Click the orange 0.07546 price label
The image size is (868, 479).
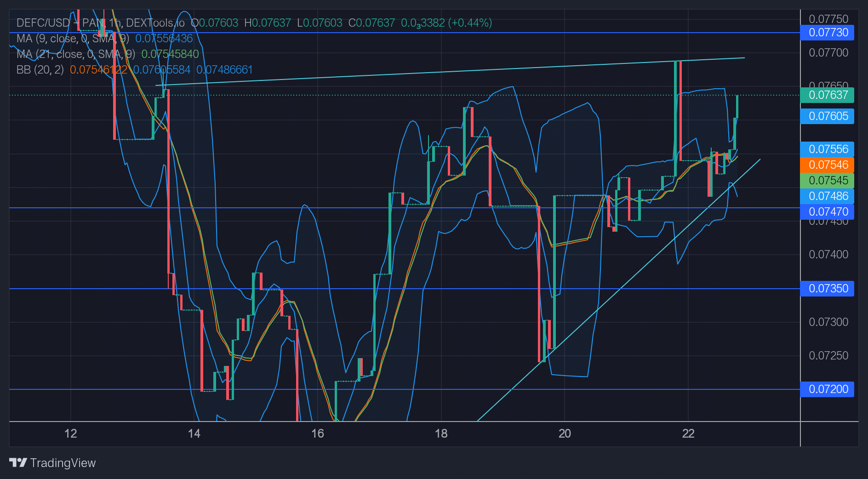pos(827,165)
